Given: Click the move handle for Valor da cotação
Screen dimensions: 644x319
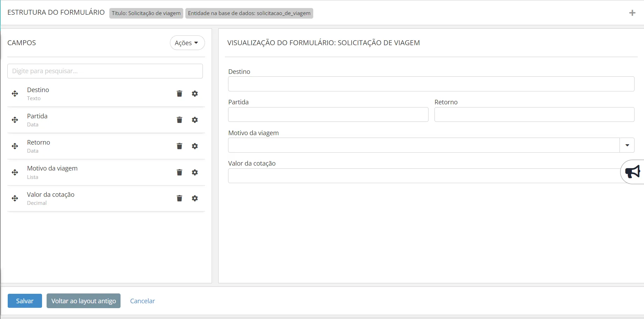Looking at the screenshot, I should click(15, 198).
